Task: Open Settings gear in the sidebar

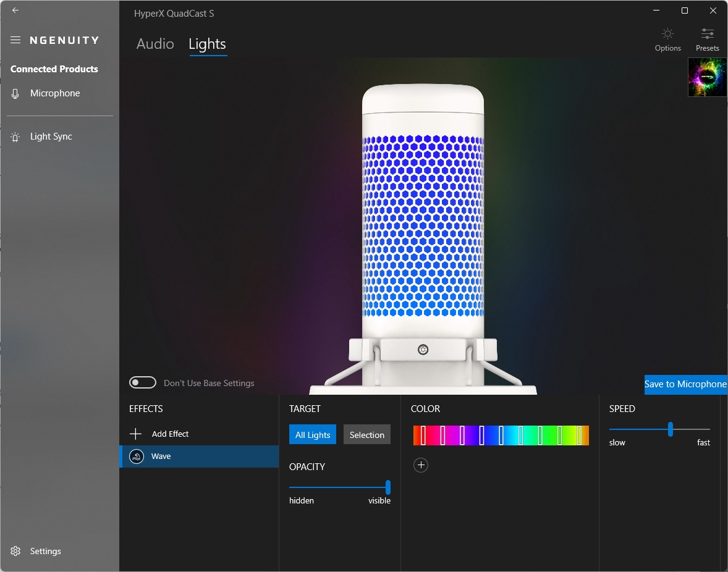Action: point(15,550)
